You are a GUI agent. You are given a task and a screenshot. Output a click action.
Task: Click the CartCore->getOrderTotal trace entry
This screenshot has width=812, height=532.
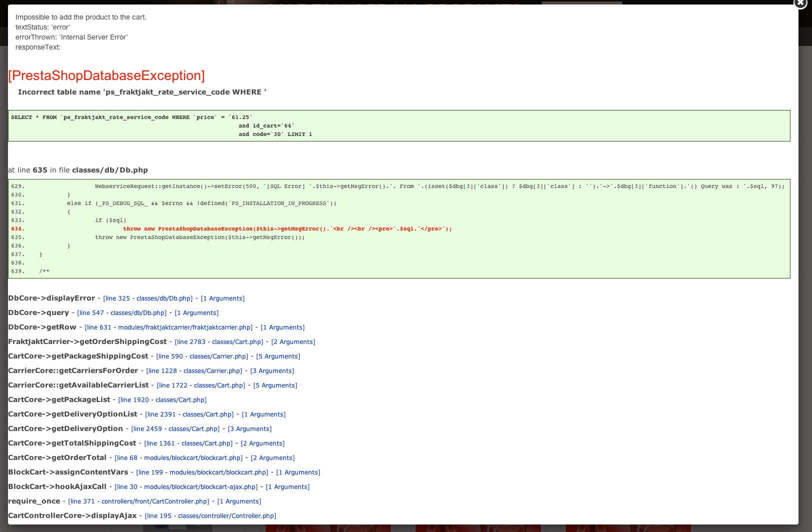[x=57, y=458]
